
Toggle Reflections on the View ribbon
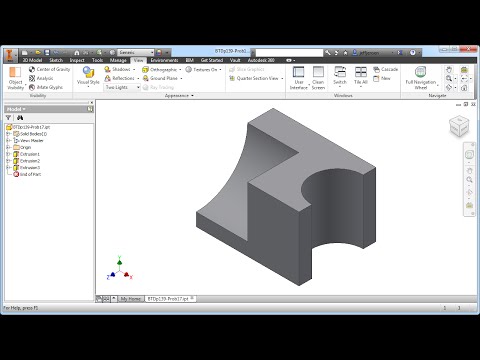tap(119, 78)
